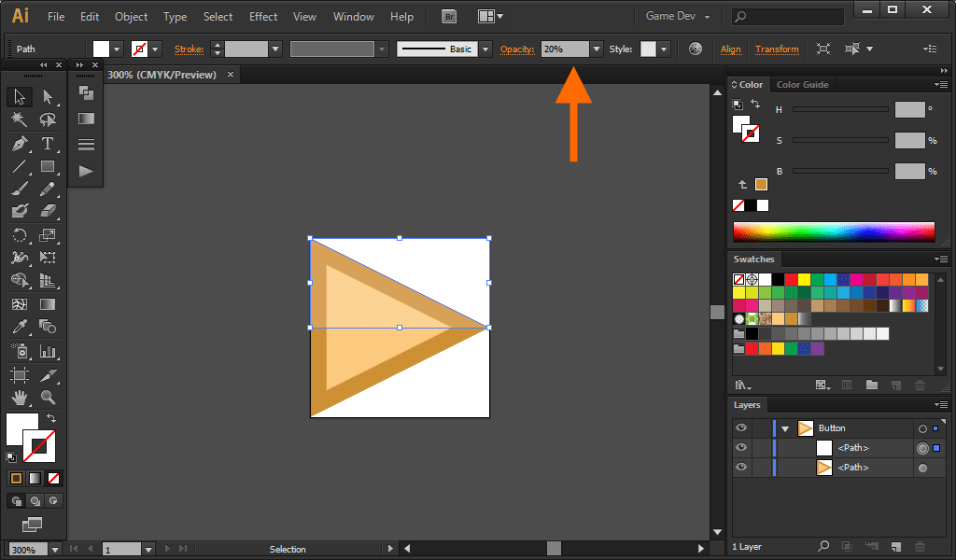Select the Gradient tool
This screenshot has height=560, width=956.
46,302
